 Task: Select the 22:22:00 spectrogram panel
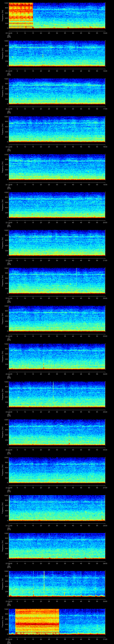(x=57, y=318)
